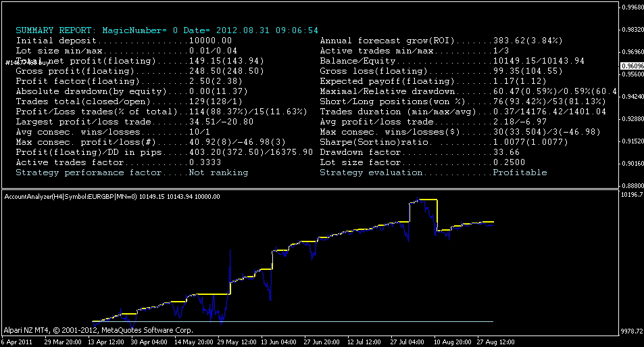Screen dimensions: 644x347
Task: Click the 6 Apr 2011 date label
Action: pos(16,342)
